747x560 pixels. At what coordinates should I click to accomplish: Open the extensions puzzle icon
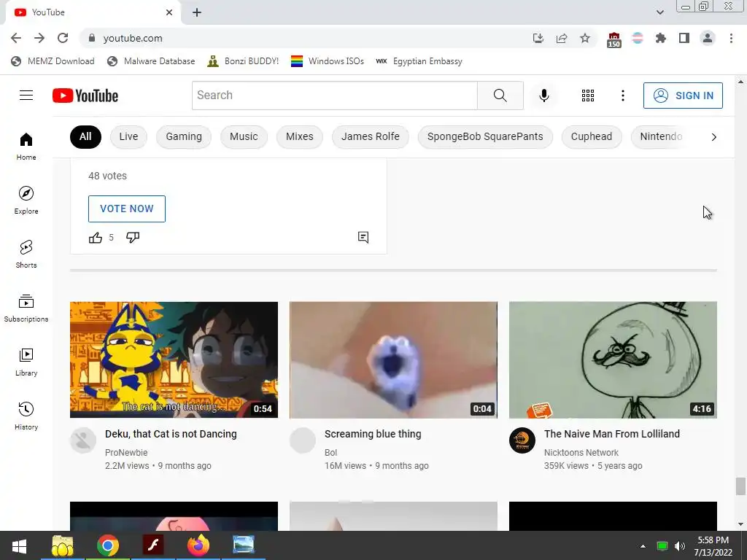pos(660,38)
